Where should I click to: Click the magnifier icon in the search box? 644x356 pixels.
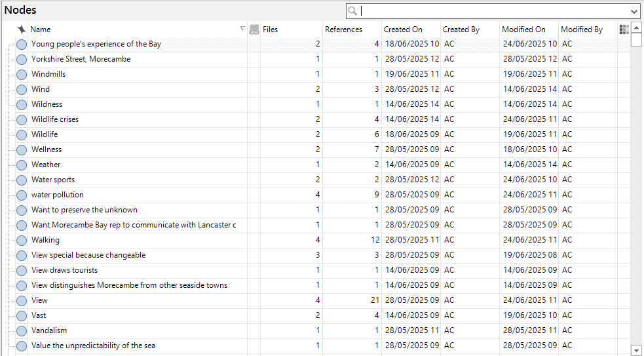click(353, 11)
